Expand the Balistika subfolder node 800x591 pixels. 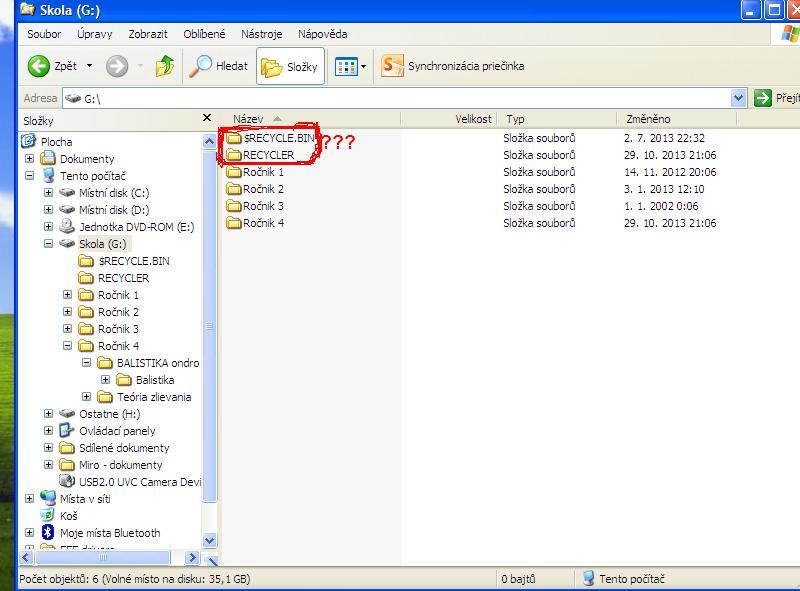106,380
